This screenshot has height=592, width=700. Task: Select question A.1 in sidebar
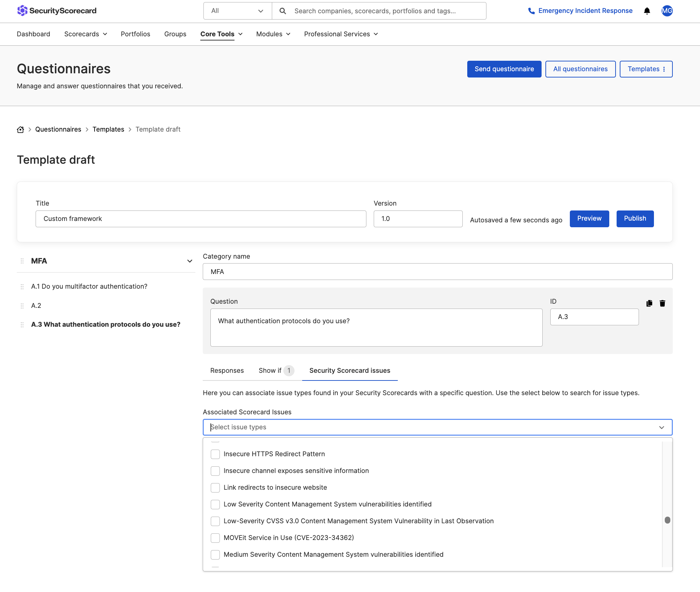[x=89, y=287]
